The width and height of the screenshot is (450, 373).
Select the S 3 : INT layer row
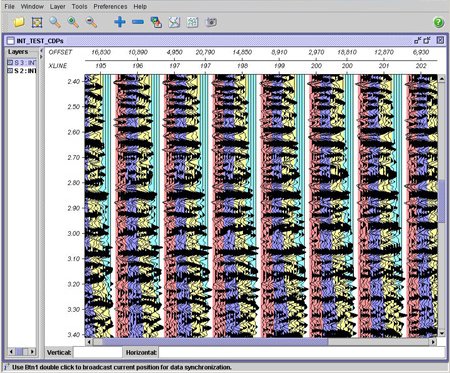22,62
